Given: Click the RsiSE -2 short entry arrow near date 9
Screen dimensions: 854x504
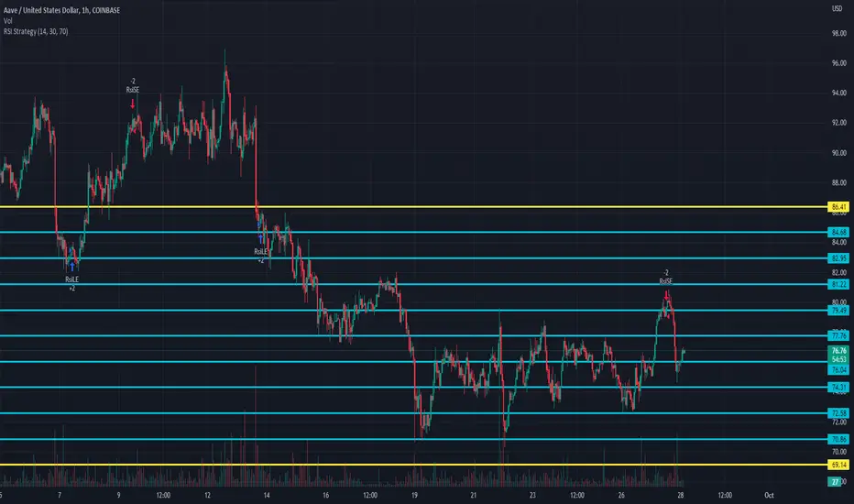Looking at the screenshot, I should [x=132, y=104].
